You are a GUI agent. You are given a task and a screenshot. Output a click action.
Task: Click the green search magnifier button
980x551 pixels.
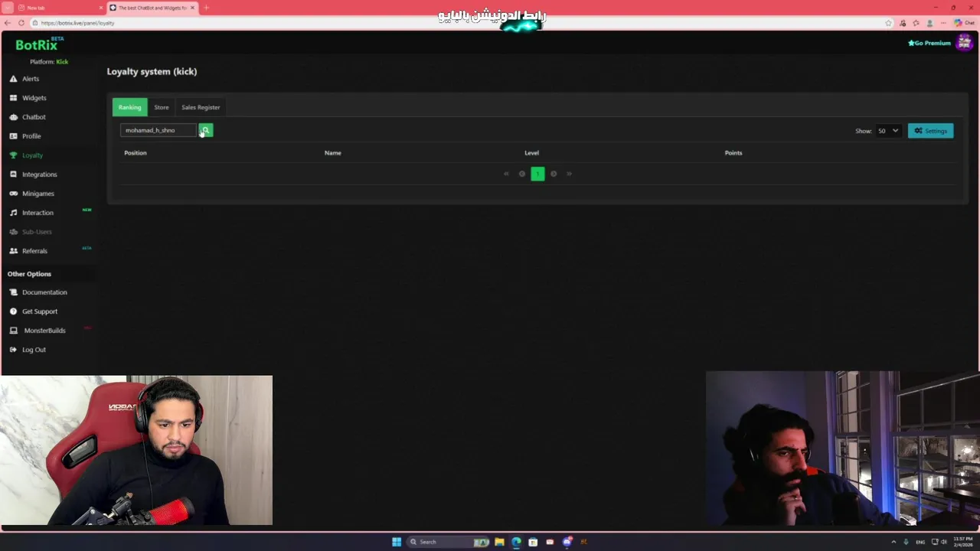click(x=205, y=130)
